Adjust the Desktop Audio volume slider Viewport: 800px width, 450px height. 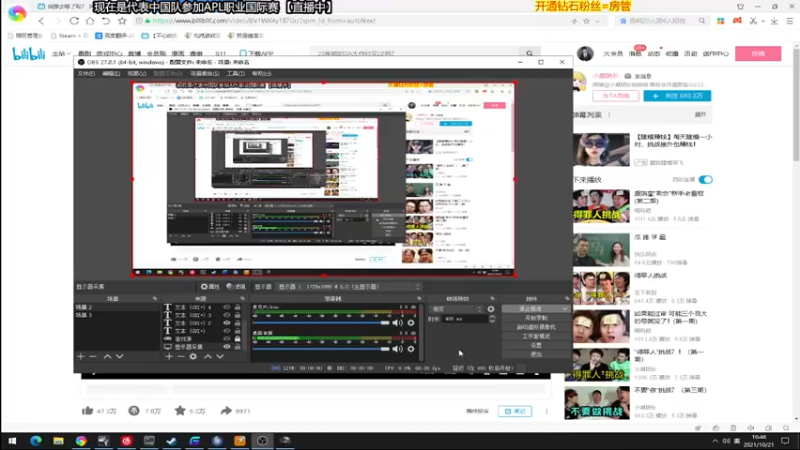click(321, 349)
